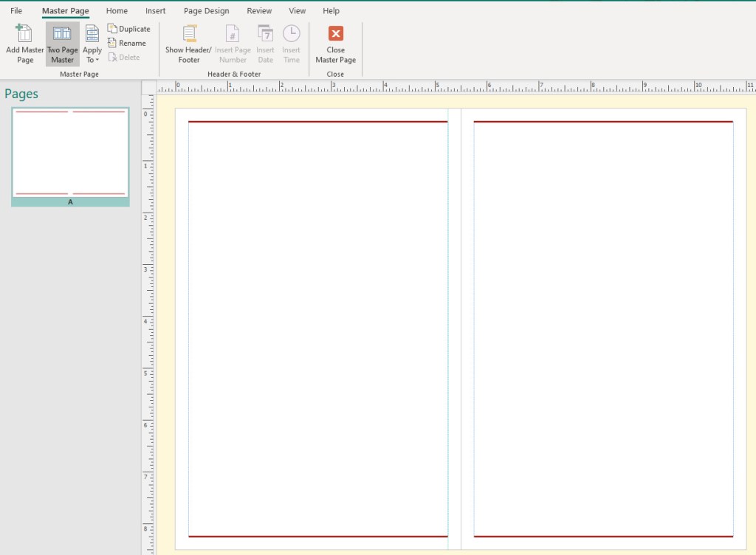756x555 pixels.
Task: Click the top red line on left page
Action: tap(317, 122)
